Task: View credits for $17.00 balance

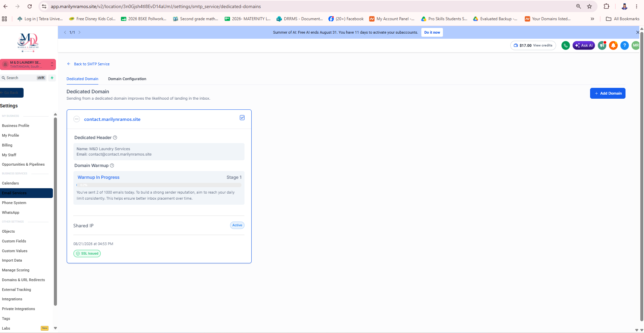Action: tap(534, 45)
